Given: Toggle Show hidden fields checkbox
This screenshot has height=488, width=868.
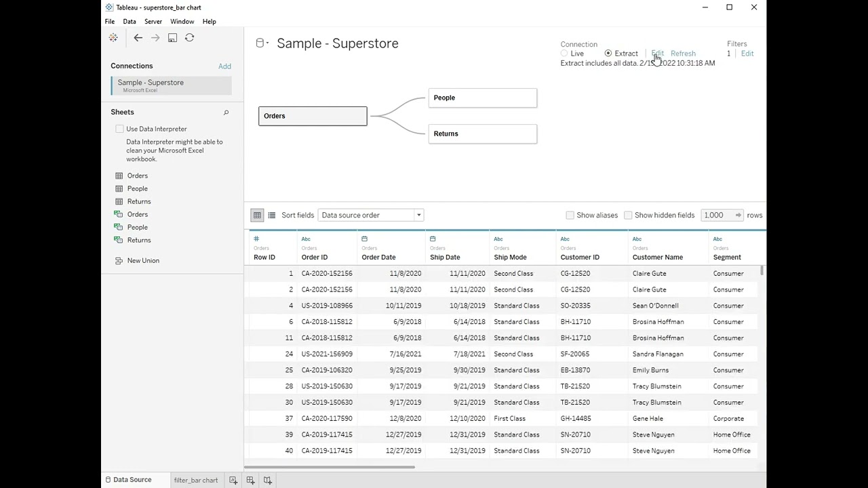Looking at the screenshot, I should click(x=628, y=215).
